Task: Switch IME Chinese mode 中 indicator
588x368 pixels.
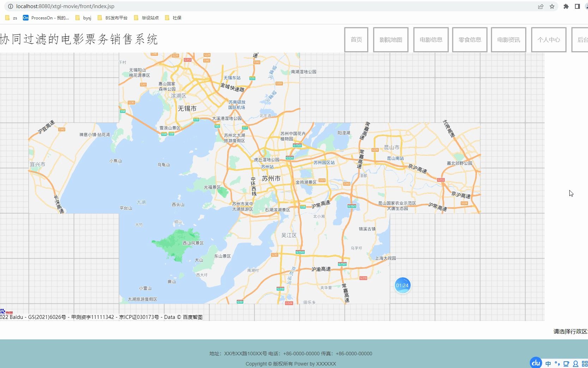Action: (548, 364)
